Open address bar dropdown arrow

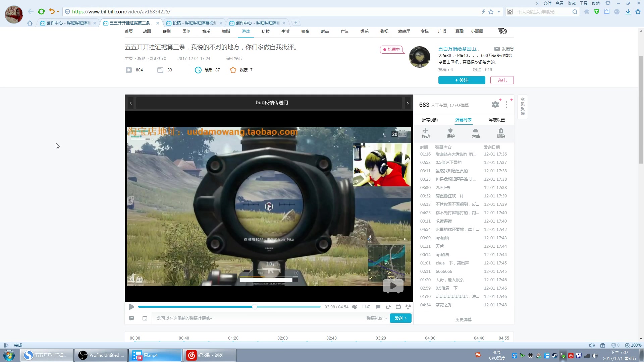pos(499,12)
